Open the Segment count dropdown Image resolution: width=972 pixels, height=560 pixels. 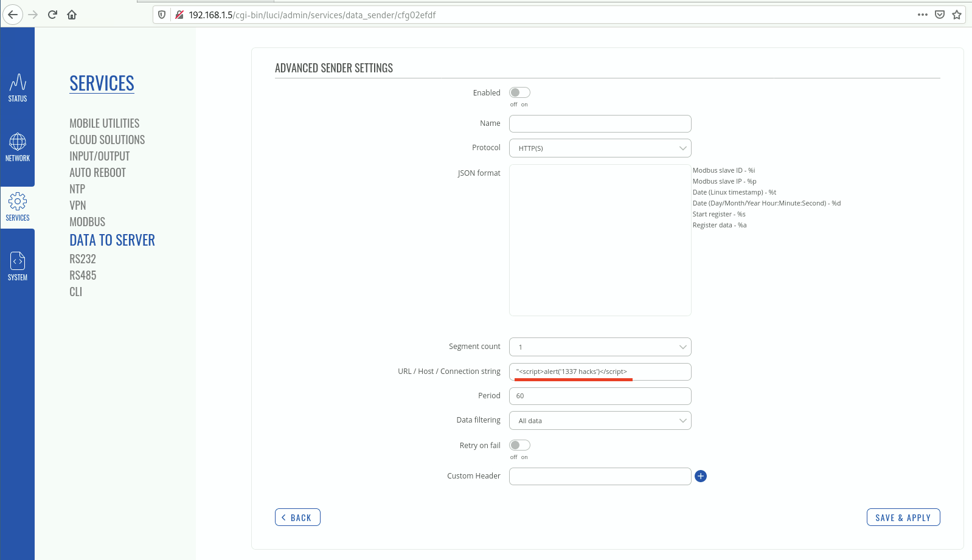pyautogui.click(x=600, y=347)
